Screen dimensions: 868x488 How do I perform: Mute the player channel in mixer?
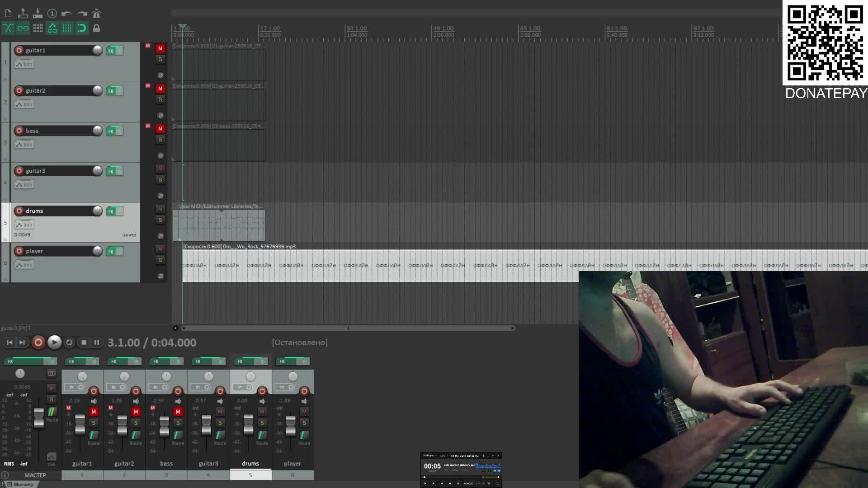pyautogui.click(x=304, y=412)
